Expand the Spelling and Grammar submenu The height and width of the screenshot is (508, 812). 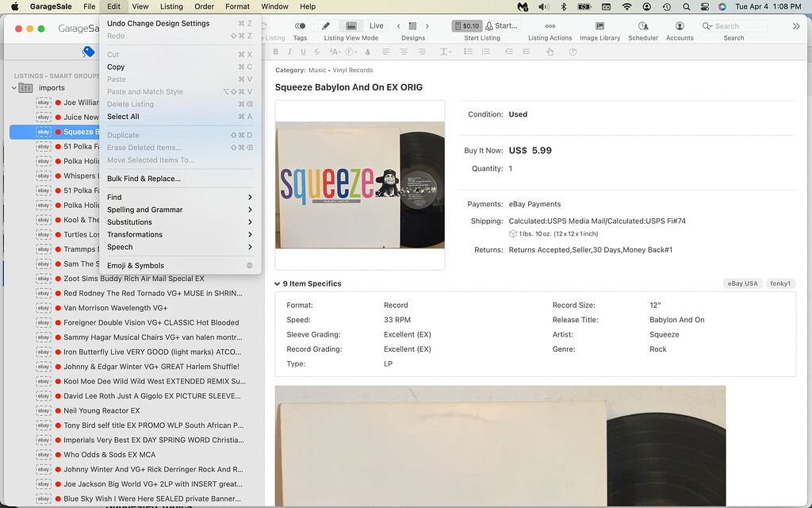point(180,210)
